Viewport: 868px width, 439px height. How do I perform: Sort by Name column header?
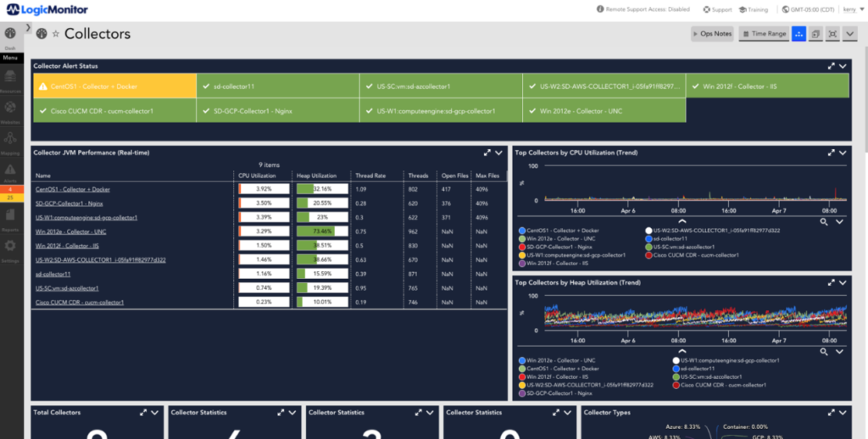point(42,175)
